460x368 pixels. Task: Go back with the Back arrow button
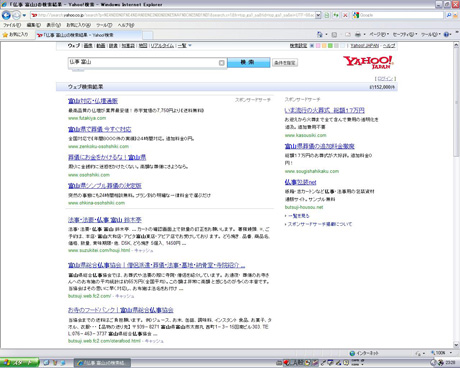(6, 15)
